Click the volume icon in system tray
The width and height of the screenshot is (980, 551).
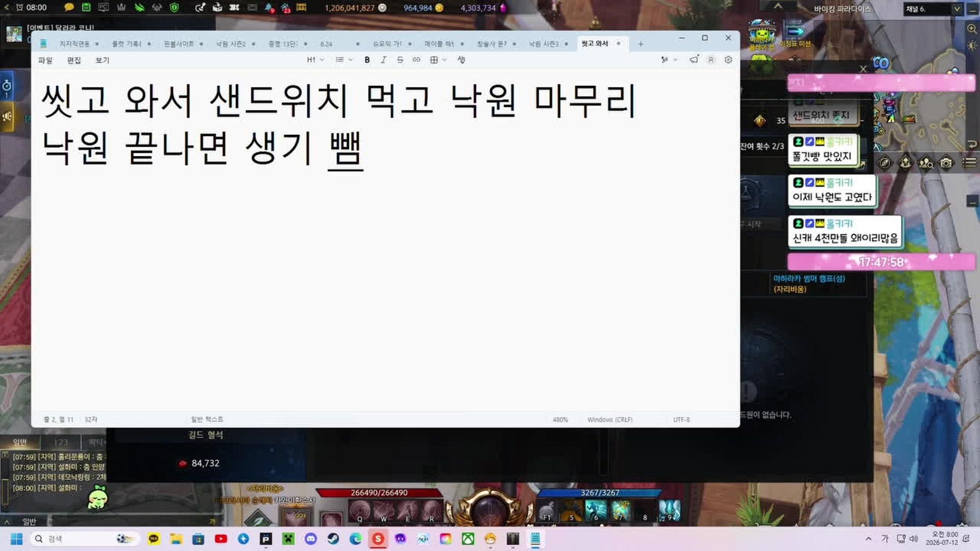(x=914, y=539)
